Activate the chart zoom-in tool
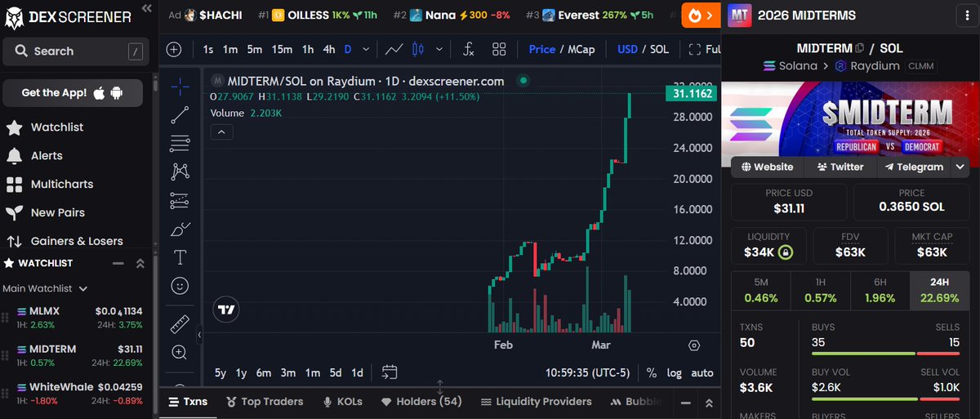Viewport: 980px width, 419px height. coord(180,353)
